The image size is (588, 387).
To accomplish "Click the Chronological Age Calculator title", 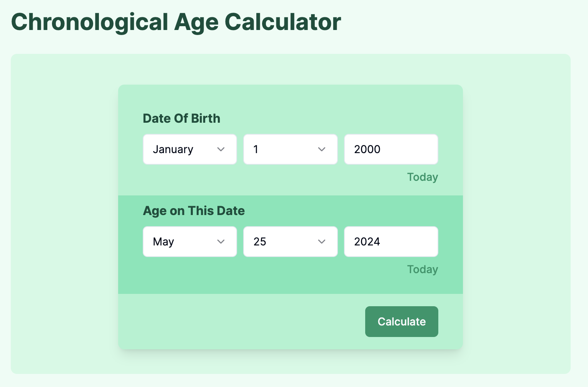I will [x=176, y=22].
